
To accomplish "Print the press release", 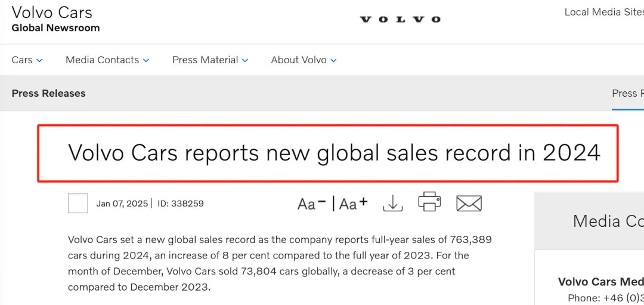I will tap(429, 201).
